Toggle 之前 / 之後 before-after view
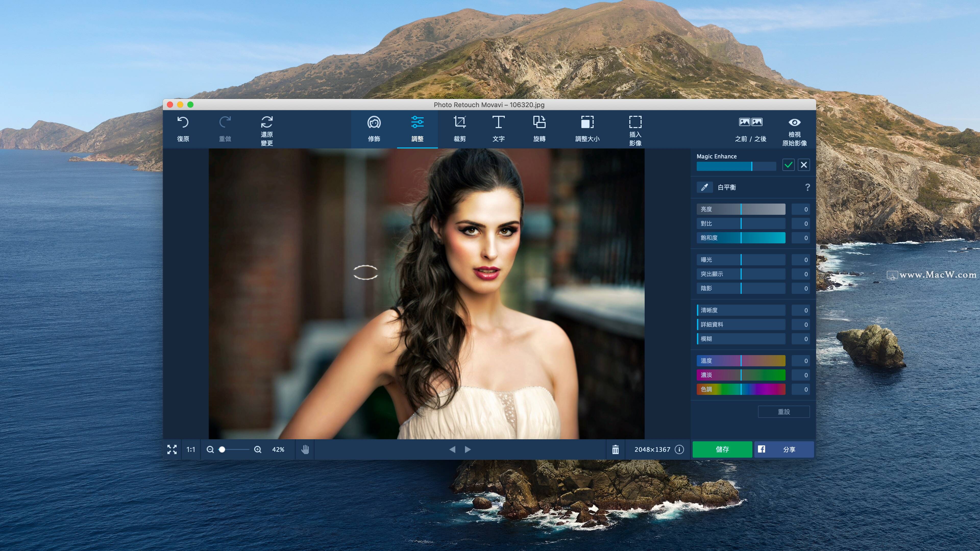 pyautogui.click(x=751, y=129)
